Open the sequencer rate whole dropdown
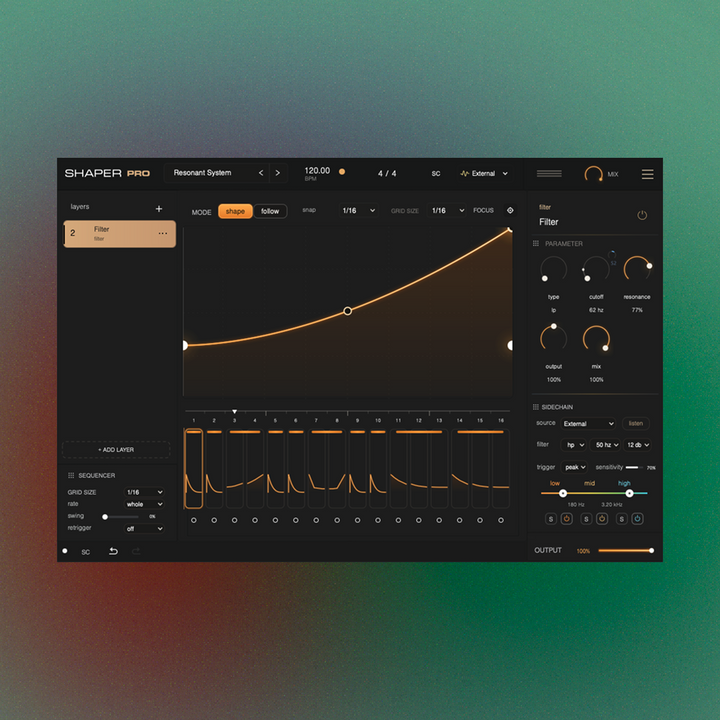Viewport: 720px width, 720px height. [144, 504]
